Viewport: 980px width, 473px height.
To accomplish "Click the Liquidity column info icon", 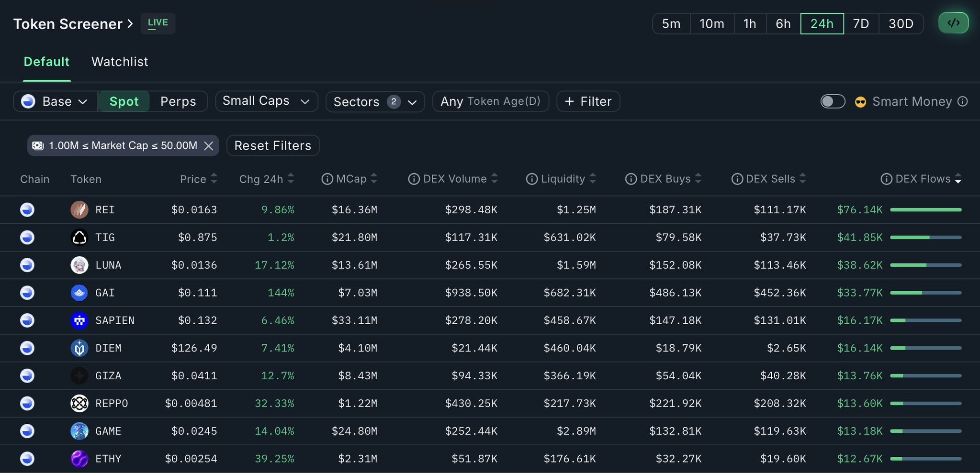I will click(x=531, y=179).
